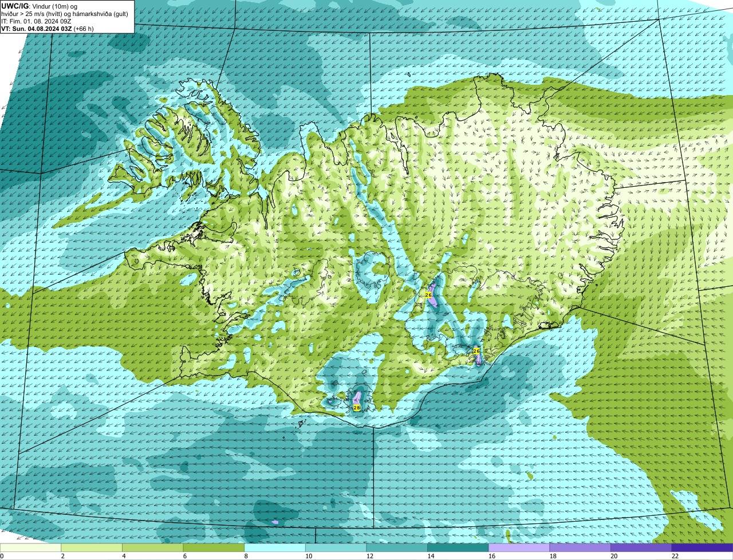Screen dimensions: 733x560
Task: Click the legend tick label "16"
Action: coord(491,556)
